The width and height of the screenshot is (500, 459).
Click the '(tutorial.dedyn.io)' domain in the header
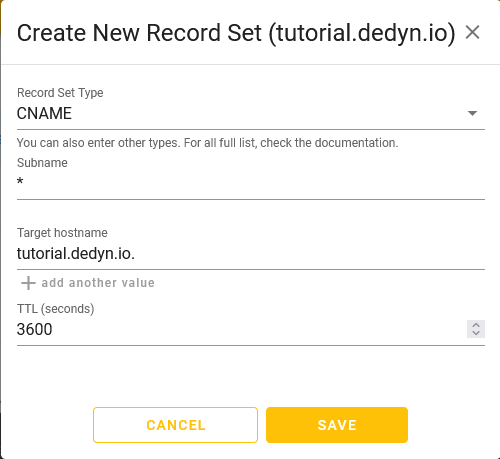click(x=361, y=33)
